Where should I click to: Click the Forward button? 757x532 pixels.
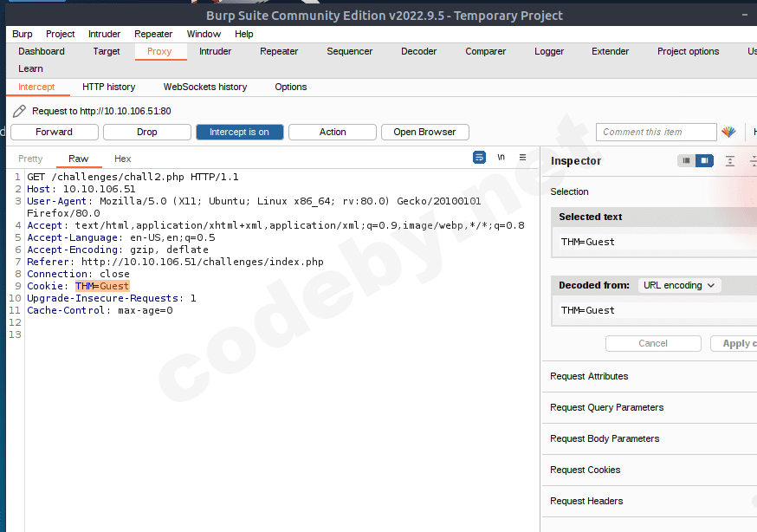pos(54,132)
